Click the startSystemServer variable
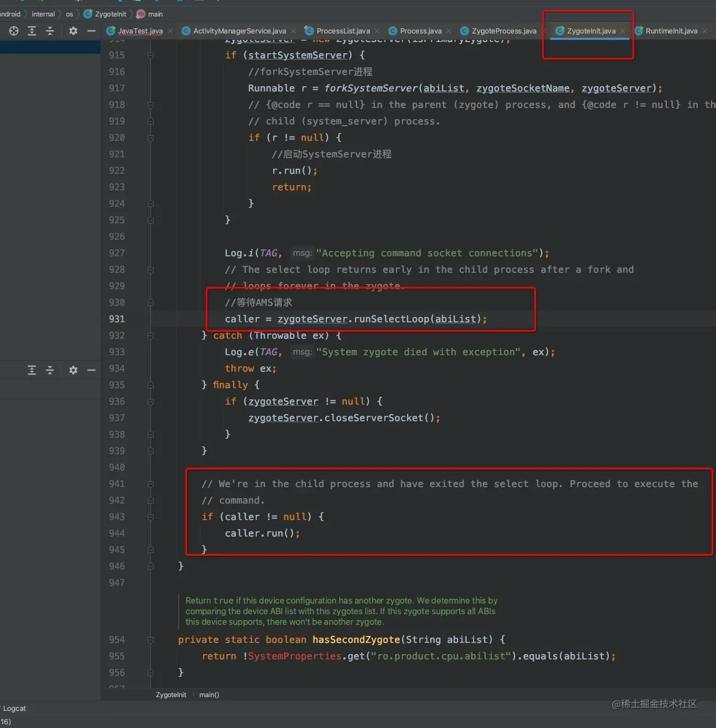Screen dimensions: 716x728 298,55
